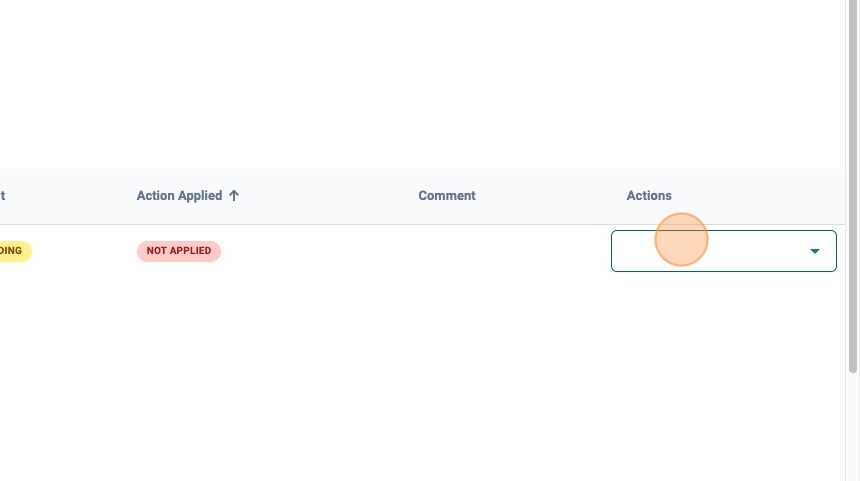This screenshot has width=860, height=481.
Task: Click the yellow pending status badge
Action: [x=14, y=251]
